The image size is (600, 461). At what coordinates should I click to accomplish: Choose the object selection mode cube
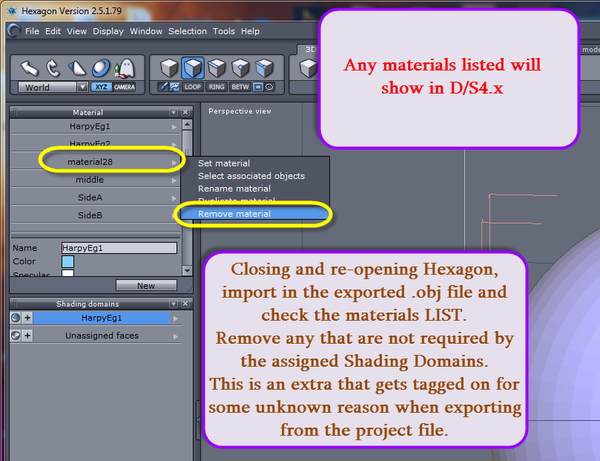coord(169,68)
